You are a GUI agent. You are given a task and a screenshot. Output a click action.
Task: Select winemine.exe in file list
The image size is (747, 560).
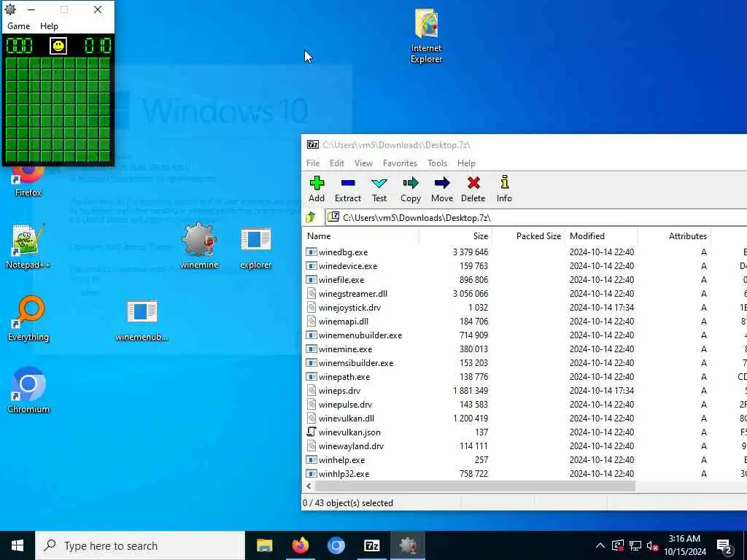click(524, 349)
